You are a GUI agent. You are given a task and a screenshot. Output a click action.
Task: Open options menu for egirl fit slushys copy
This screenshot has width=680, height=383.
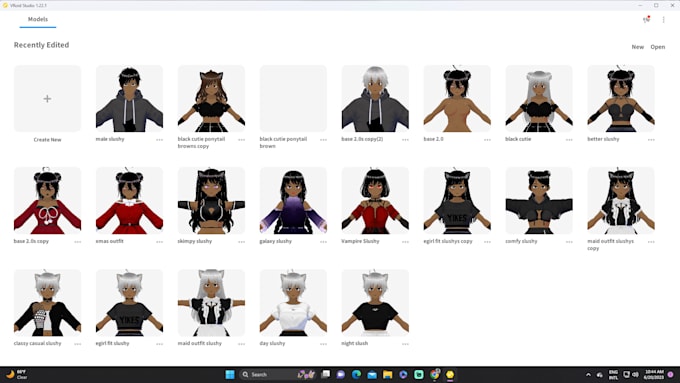click(487, 242)
